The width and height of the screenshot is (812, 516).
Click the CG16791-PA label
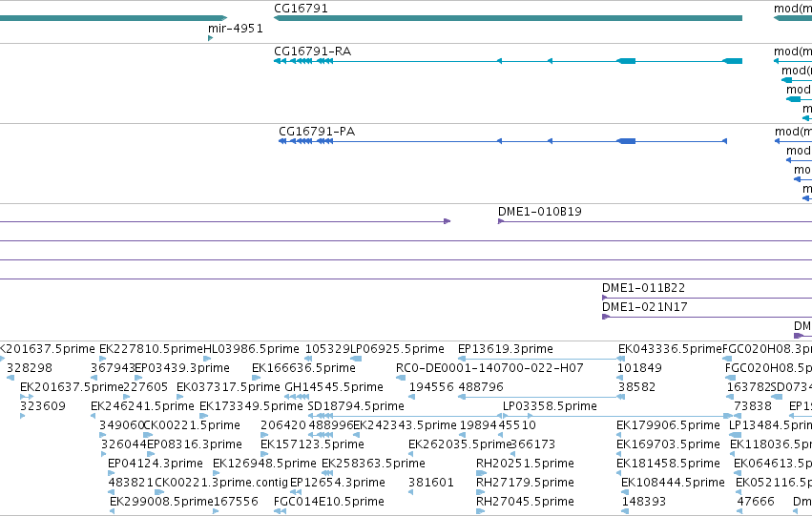pyautogui.click(x=317, y=132)
